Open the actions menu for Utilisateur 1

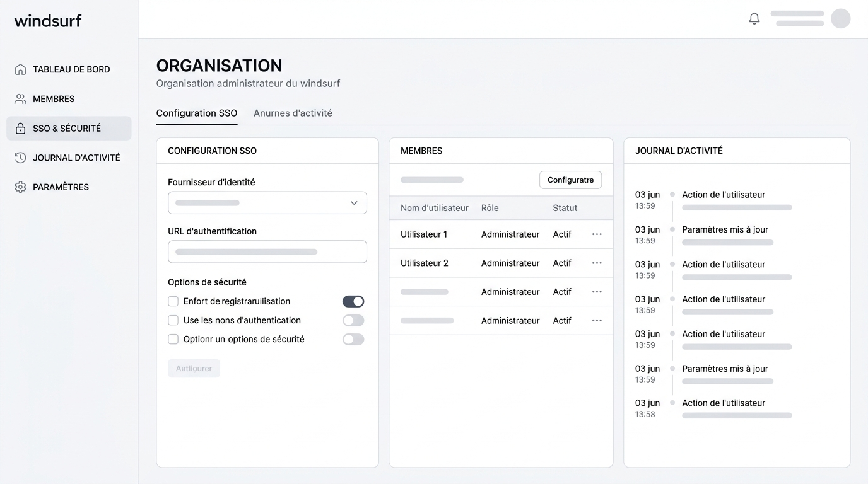(597, 234)
